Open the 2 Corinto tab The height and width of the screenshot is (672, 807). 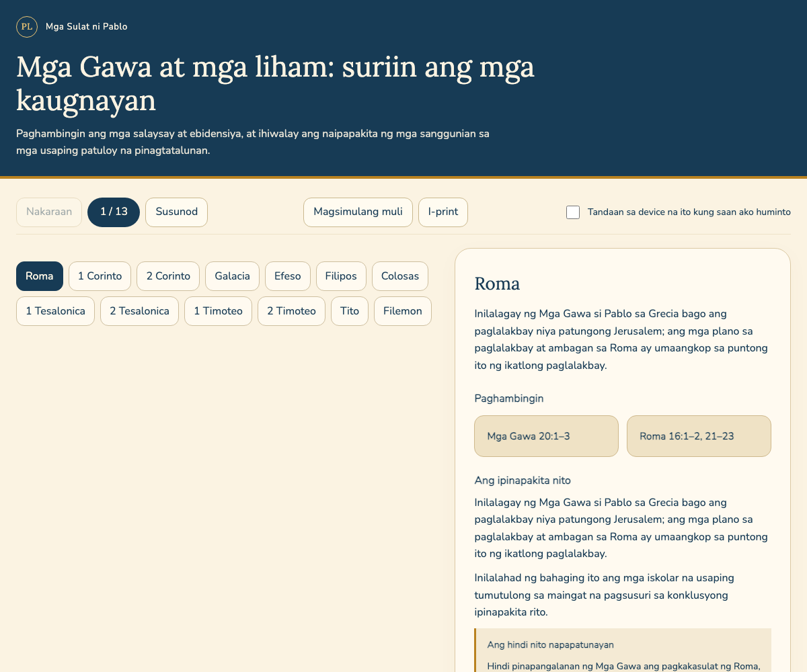coord(168,276)
